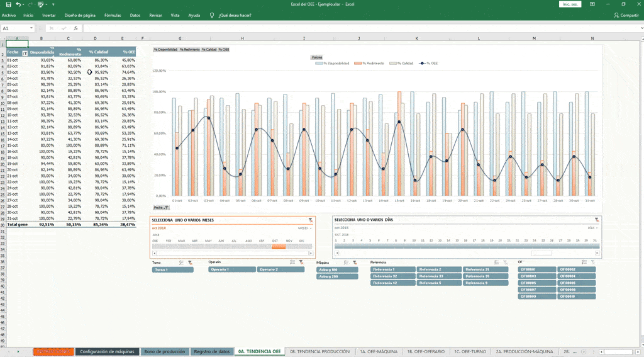Clear the OF slicer filter
This screenshot has width=644, height=357.
(x=592, y=262)
